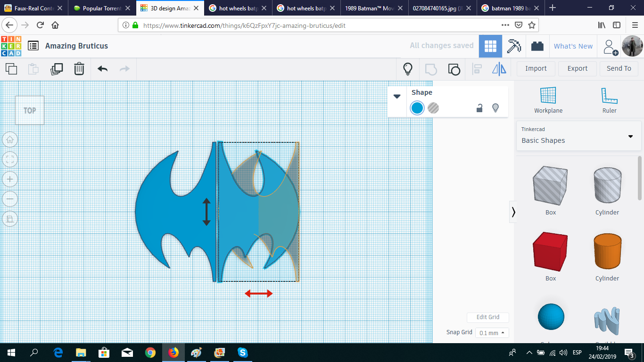Click the Flip/Mirror tool
This screenshot has width=644, height=362.
(x=499, y=69)
